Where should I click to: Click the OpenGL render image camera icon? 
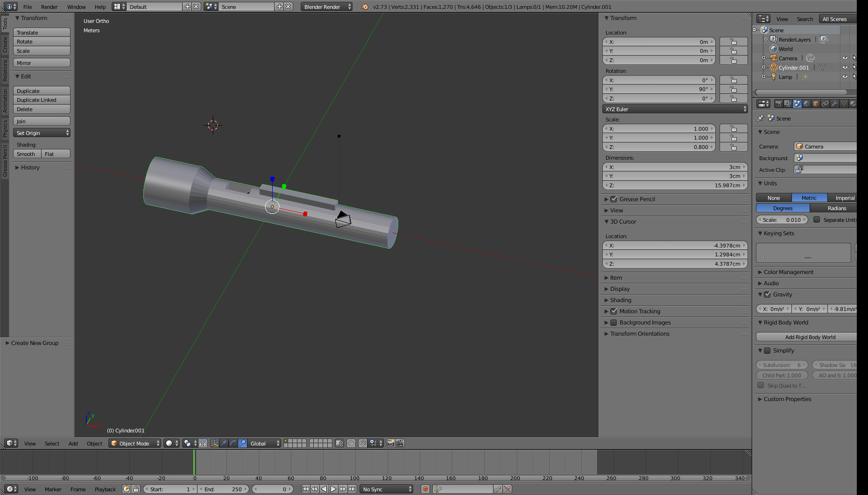391,443
